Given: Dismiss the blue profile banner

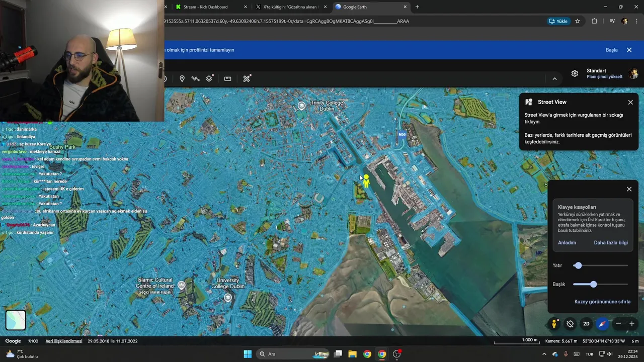Looking at the screenshot, I should click(x=629, y=50).
